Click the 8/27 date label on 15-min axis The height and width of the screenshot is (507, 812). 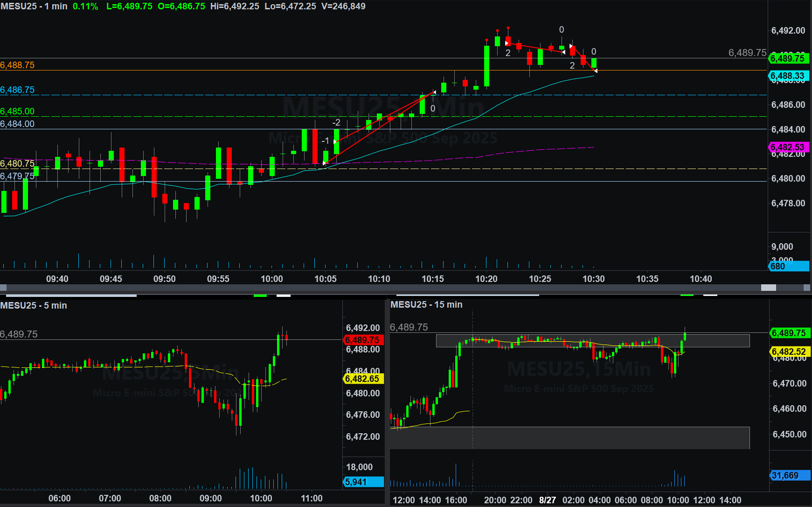[547, 500]
